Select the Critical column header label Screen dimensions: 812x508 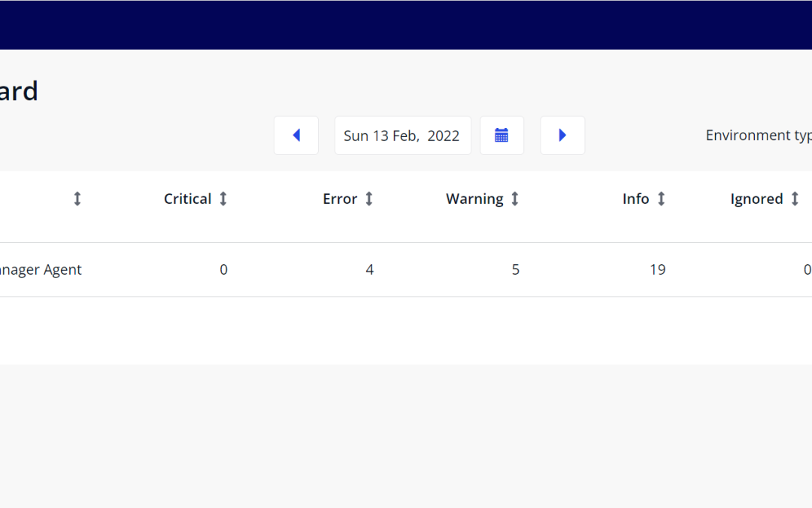(x=187, y=199)
